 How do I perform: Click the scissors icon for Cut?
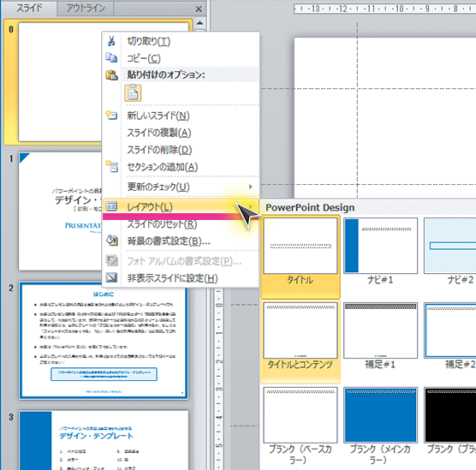point(111,41)
